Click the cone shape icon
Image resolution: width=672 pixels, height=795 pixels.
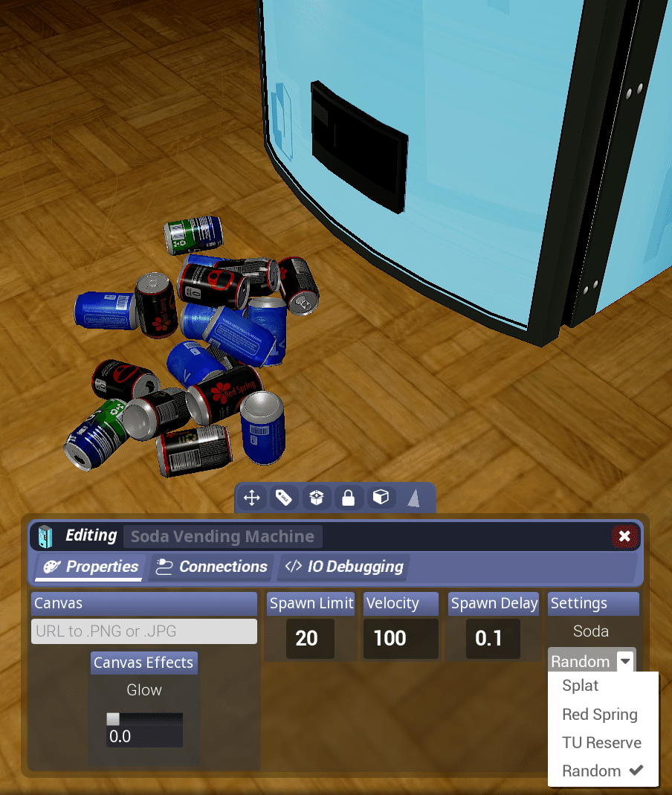[x=413, y=498]
